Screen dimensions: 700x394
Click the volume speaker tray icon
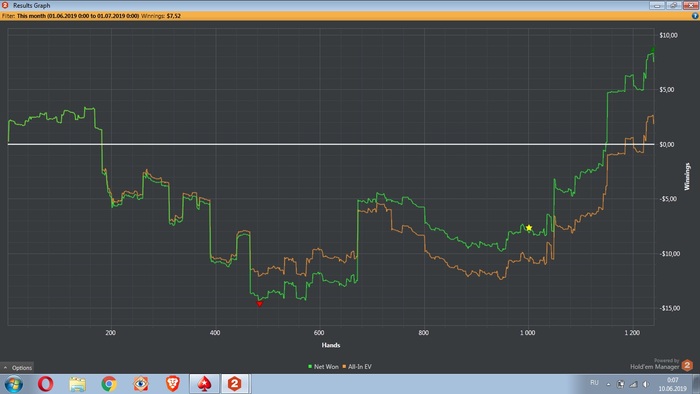[x=646, y=384]
